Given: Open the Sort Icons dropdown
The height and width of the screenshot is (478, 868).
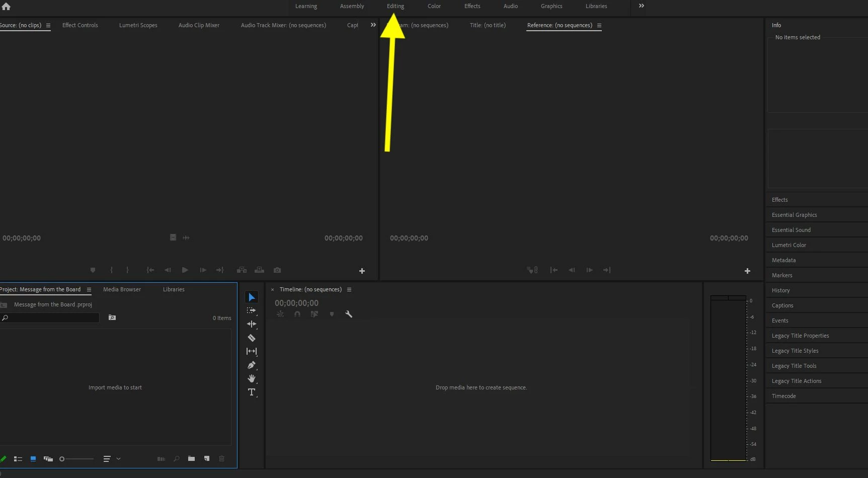Looking at the screenshot, I should (x=112, y=459).
